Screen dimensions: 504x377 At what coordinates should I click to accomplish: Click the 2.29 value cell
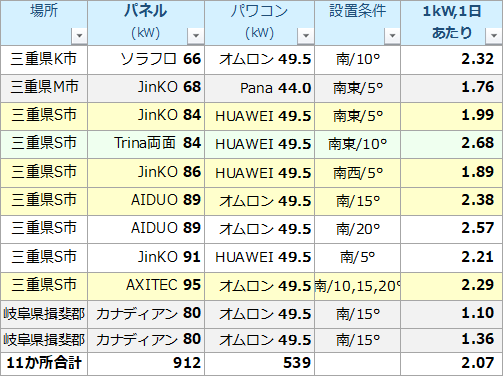(x=452, y=286)
